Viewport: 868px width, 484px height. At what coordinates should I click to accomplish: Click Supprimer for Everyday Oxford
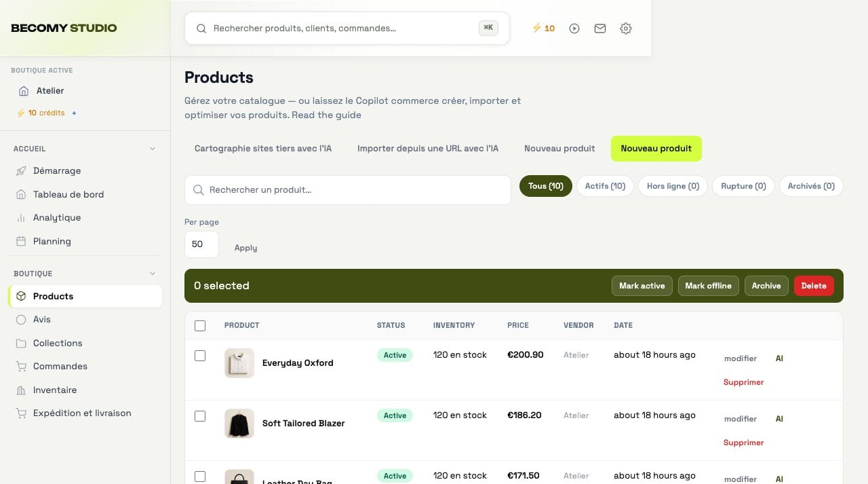[x=744, y=382]
